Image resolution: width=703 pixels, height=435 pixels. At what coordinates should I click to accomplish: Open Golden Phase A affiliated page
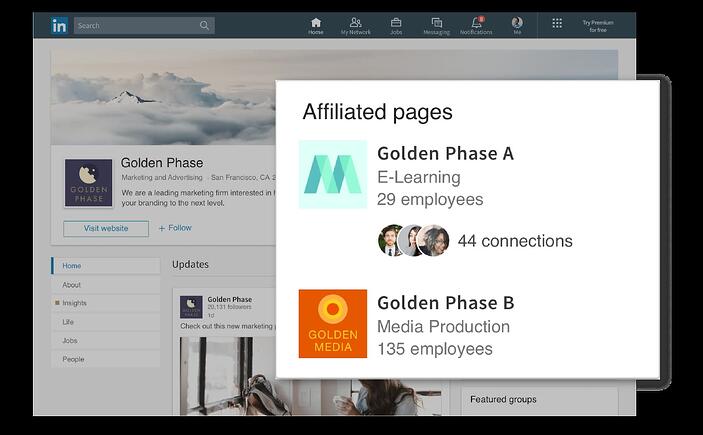(445, 154)
